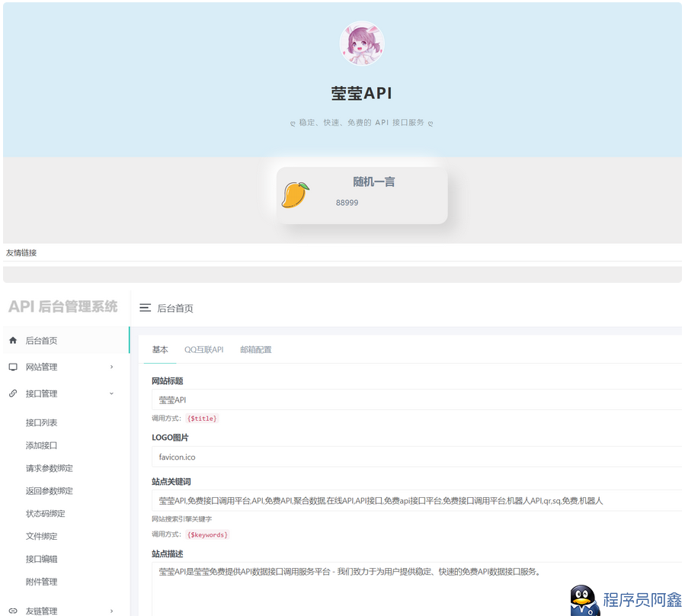Click the 接口管理 sidebar menu label
685x616 pixels.
41,394
